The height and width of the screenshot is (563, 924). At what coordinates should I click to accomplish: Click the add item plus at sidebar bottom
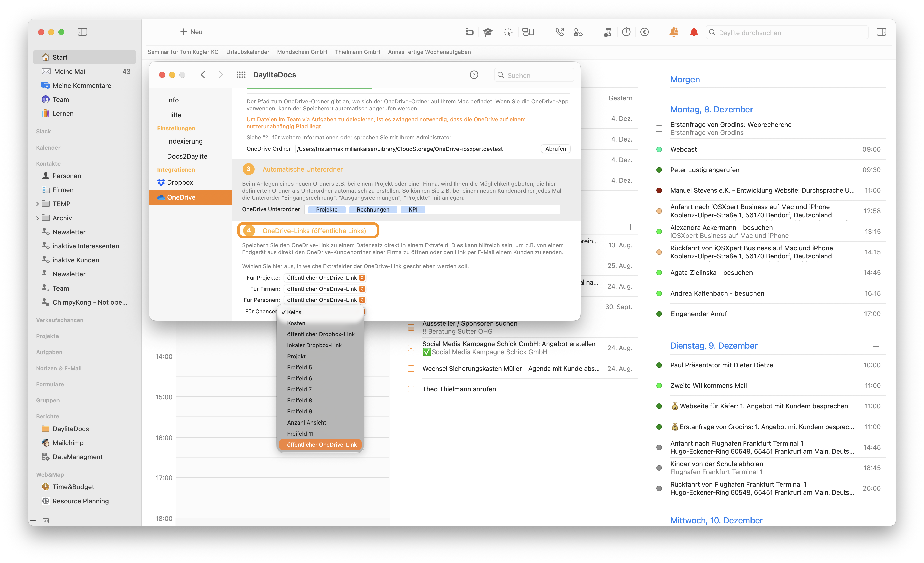click(33, 520)
